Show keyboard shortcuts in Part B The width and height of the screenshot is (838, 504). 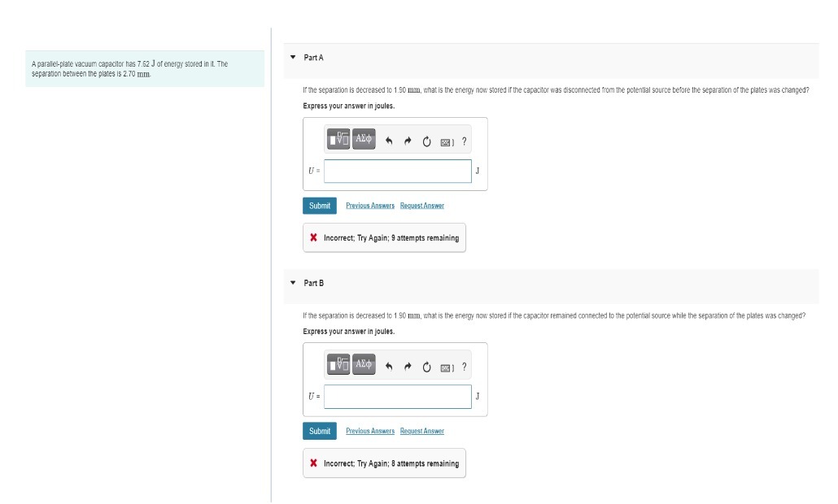tap(447, 367)
